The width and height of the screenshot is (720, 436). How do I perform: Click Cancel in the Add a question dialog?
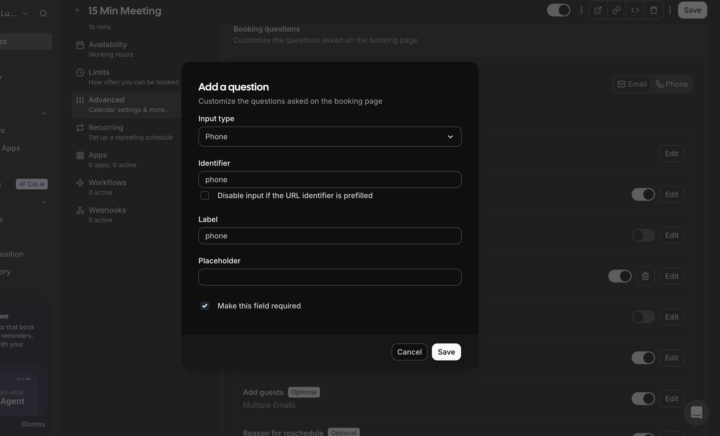pos(409,352)
